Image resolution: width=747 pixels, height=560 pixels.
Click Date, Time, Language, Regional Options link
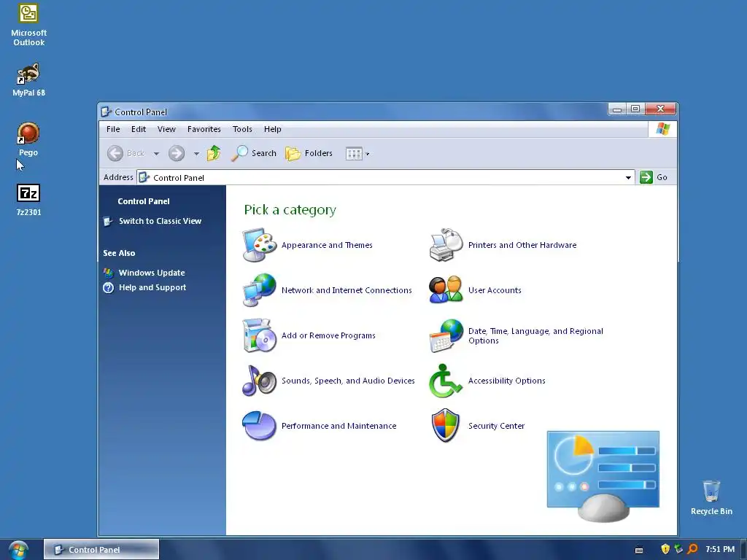[x=535, y=335]
